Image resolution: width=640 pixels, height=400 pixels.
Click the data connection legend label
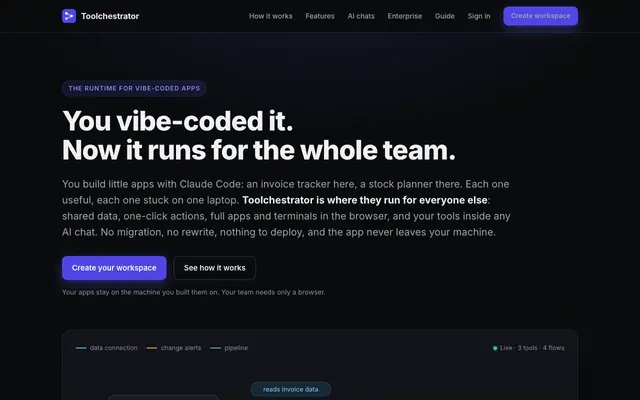[x=113, y=348]
